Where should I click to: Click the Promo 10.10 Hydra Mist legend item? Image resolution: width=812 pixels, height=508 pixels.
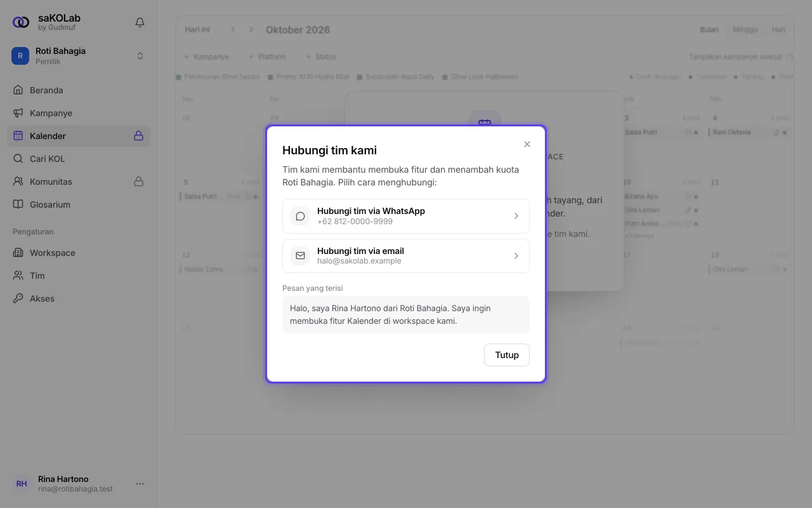[x=309, y=77]
